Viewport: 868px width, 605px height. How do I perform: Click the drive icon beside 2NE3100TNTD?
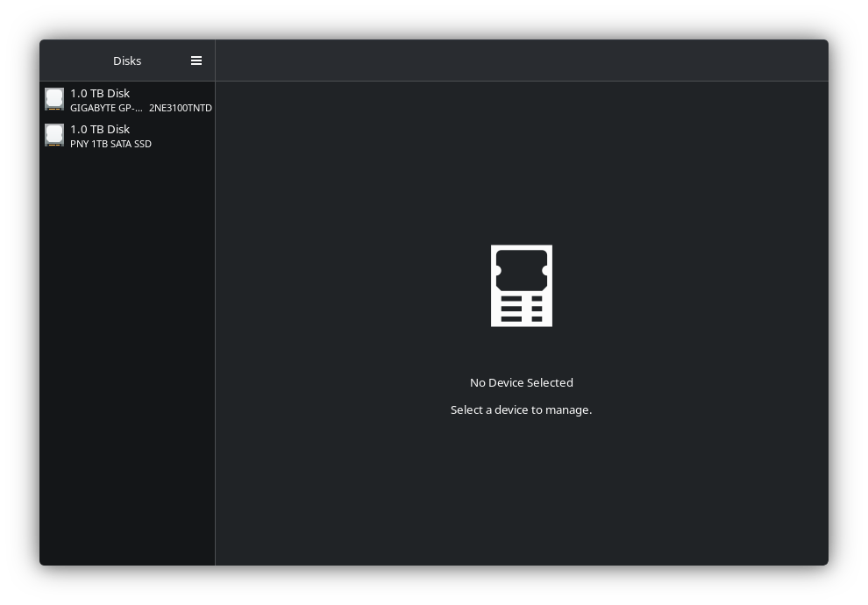click(54, 99)
